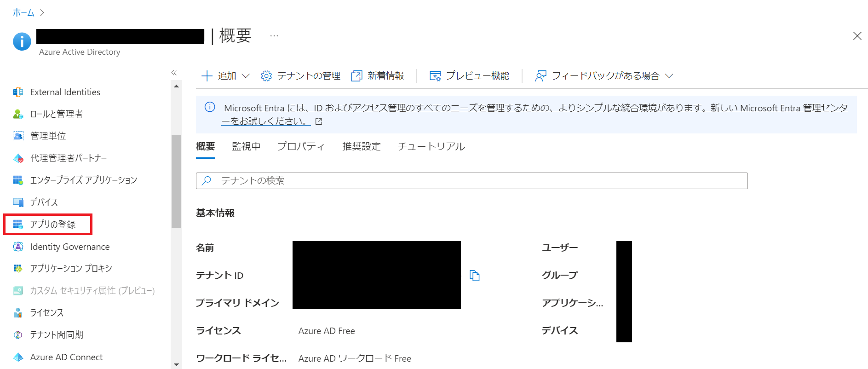Screen dimensions: 868x369
Task: Click the breadcrumb chevron after ホーム
Action: [x=42, y=13]
